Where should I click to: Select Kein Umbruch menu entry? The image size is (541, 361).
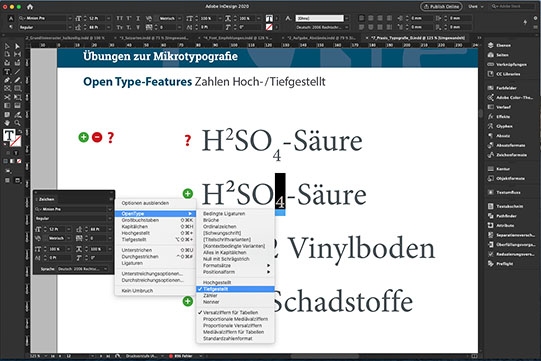[x=155, y=291]
